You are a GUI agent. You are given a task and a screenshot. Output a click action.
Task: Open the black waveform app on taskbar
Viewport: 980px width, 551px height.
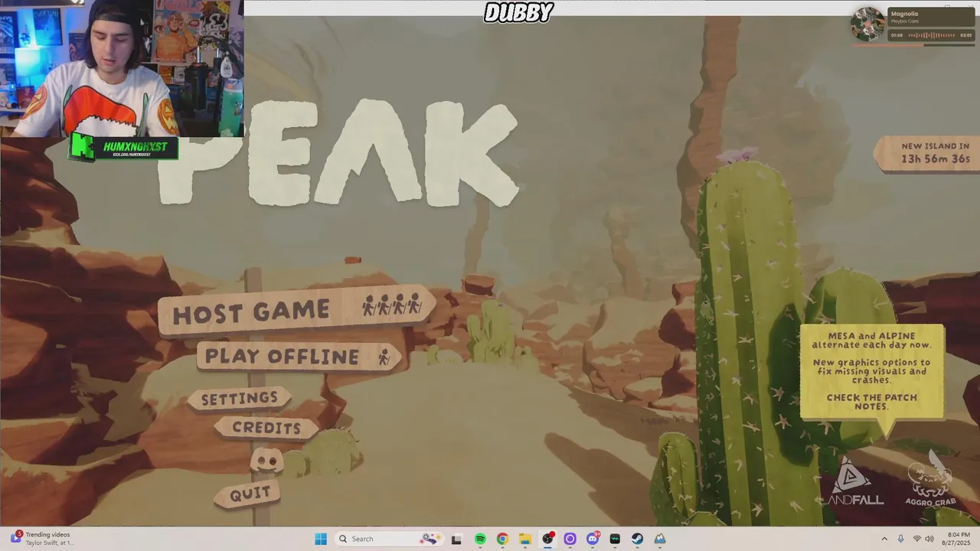coord(615,539)
